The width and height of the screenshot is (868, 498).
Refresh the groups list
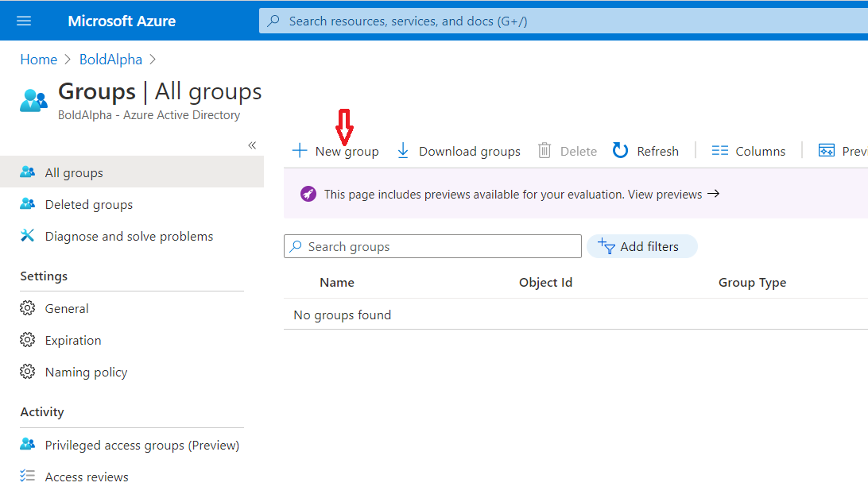click(645, 151)
